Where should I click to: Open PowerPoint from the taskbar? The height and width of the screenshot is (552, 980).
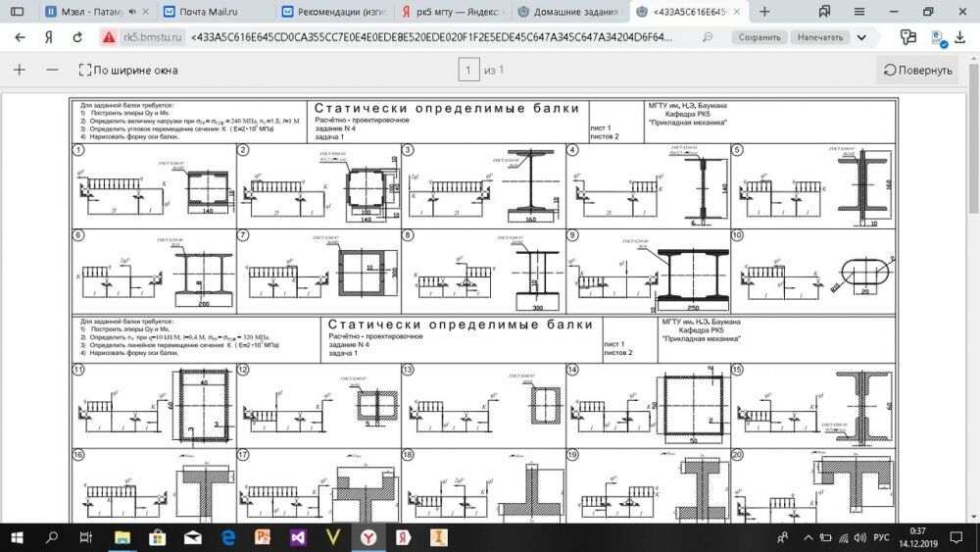[x=263, y=537]
